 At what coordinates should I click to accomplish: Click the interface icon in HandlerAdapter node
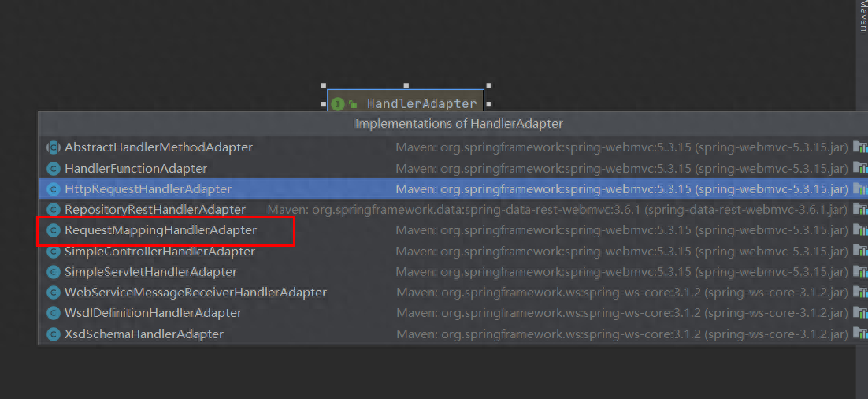pyautogui.click(x=338, y=103)
